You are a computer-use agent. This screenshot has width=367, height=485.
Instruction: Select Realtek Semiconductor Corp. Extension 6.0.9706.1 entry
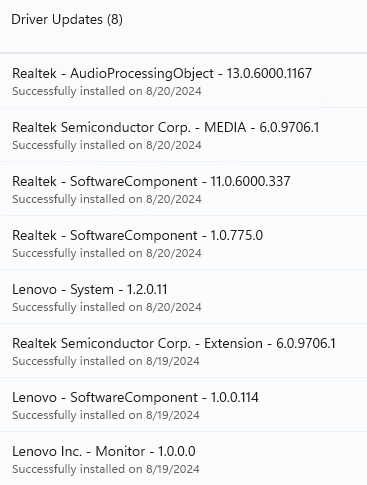[183, 351]
